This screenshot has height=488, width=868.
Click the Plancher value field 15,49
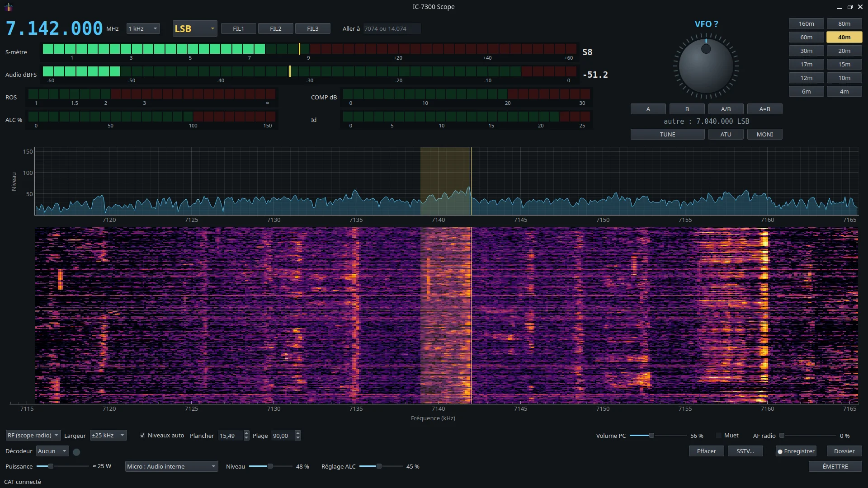point(231,436)
